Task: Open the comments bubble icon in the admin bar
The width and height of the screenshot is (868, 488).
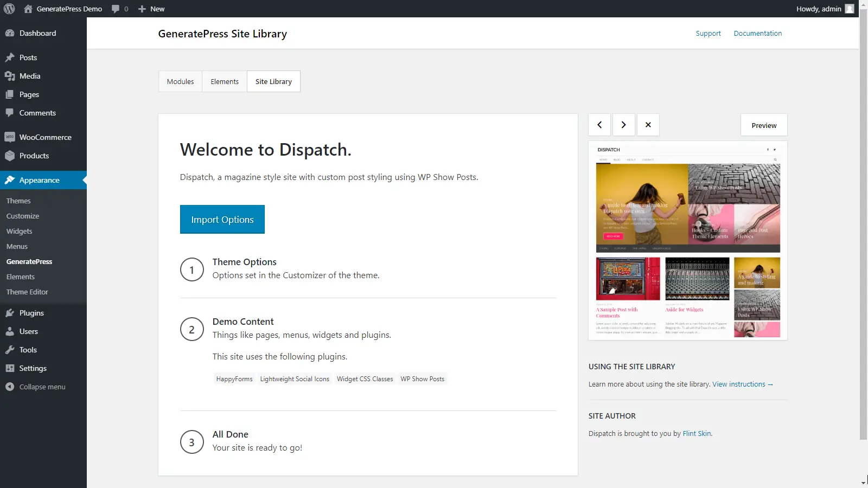Action: 116,9
